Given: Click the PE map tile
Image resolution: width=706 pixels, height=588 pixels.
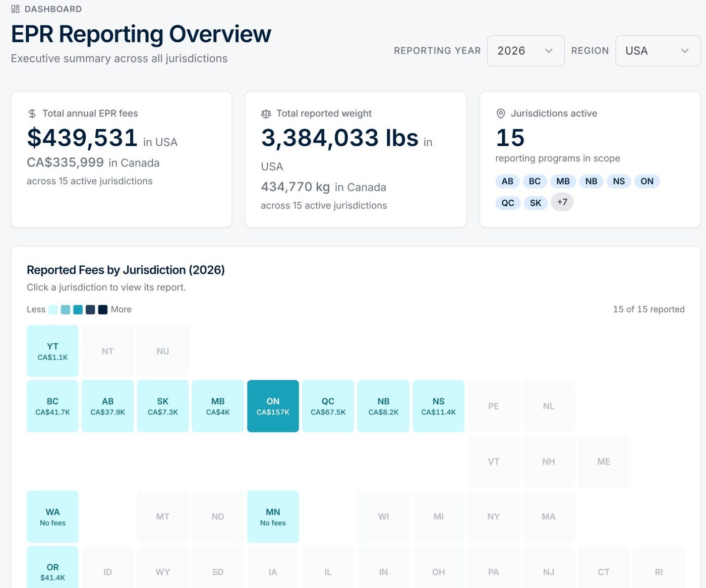Looking at the screenshot, I should [x=494, y=406].
